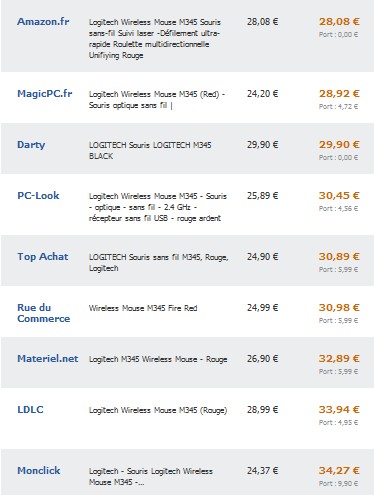Click the 32,89 € Materiel.net total
Image resolution: width=374 pixels, height=495 pixels.
click(x=339, y=359)
